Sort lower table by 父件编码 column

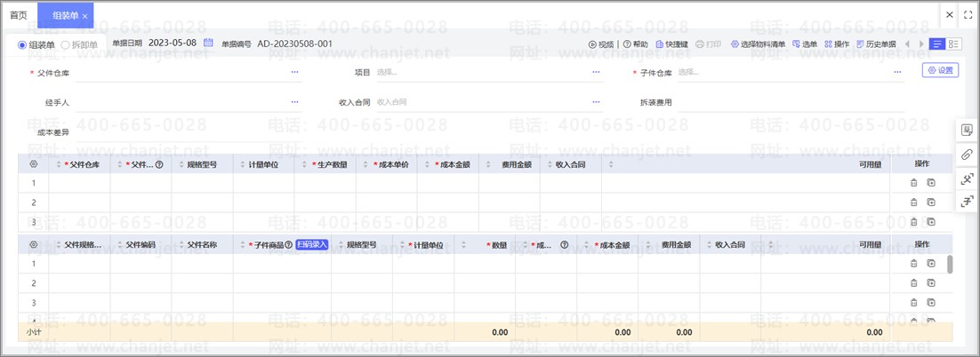click(x=120, y=244)
